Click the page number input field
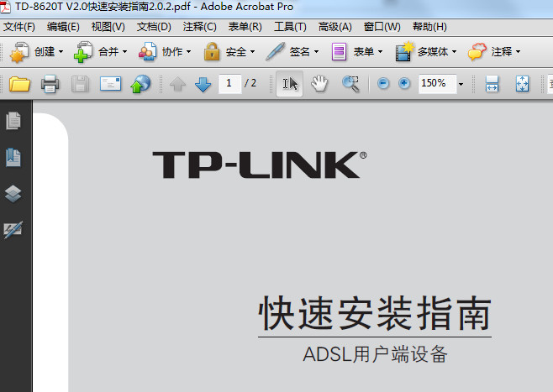 (230, 84)
